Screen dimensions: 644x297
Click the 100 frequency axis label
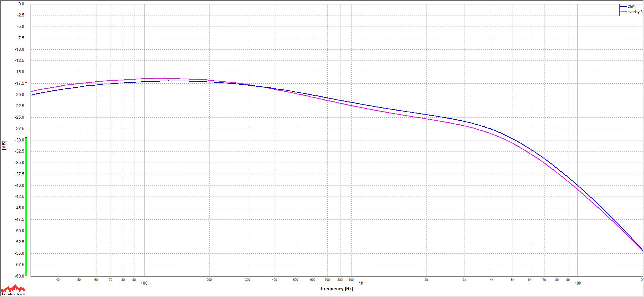[x=144, y=283]
